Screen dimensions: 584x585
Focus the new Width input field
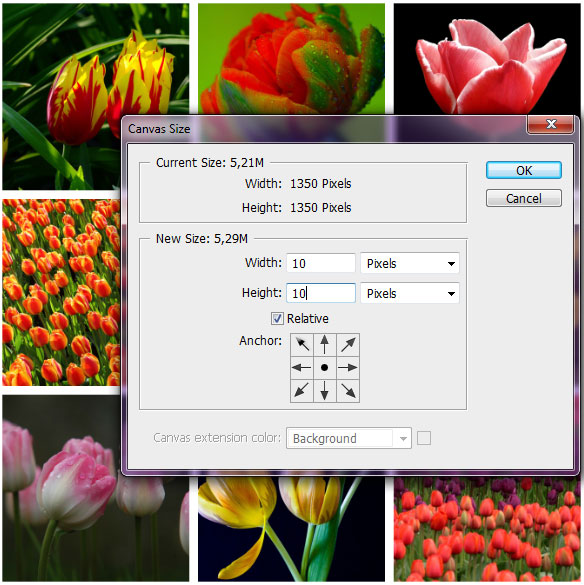pos(321,263)
